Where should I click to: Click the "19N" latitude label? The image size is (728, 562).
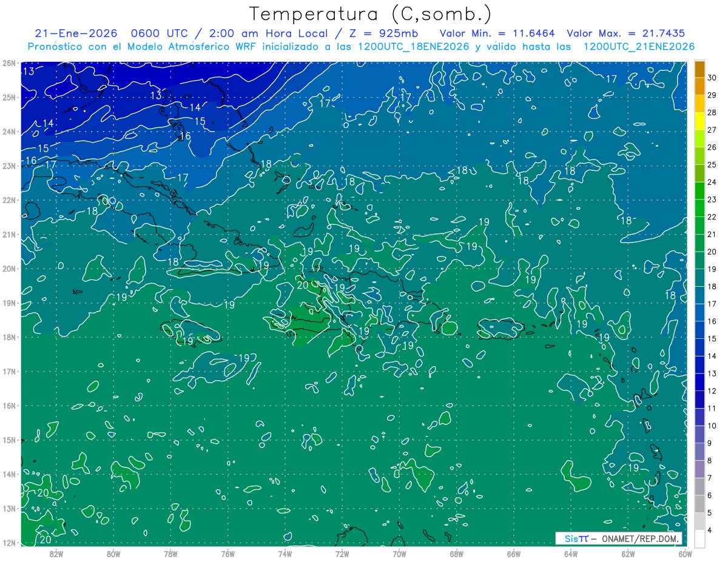click(8, 303)
